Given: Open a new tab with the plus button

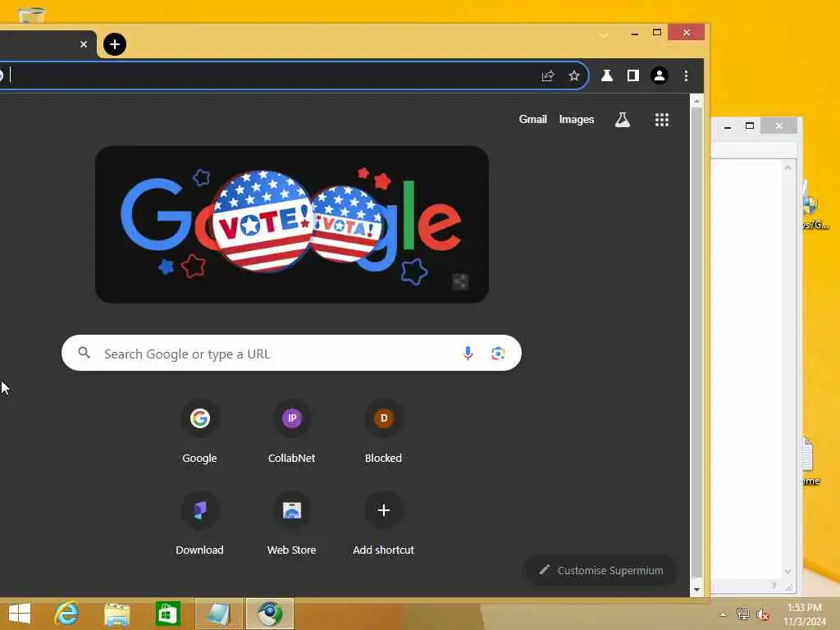Looking at the screenshot, I should tap(115, 44).
